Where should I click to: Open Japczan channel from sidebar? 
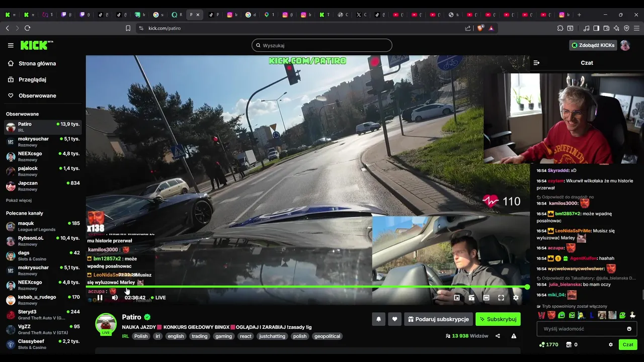(x=43, y=186)
